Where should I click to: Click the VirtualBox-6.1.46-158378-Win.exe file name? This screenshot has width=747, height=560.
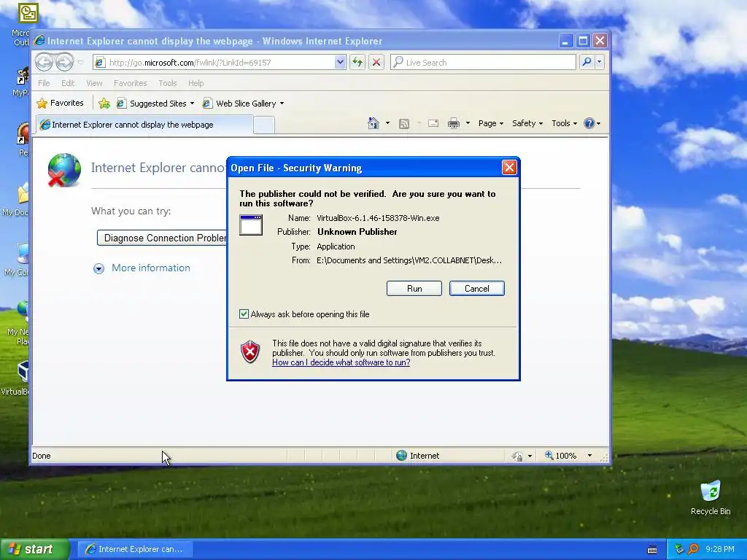[x=378, y=218]
